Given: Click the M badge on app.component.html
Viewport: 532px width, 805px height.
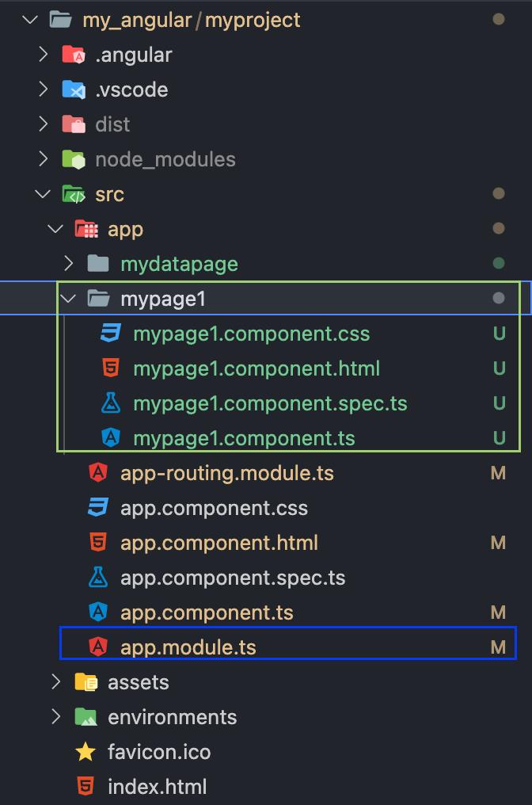Looking at the screenshot, I should (x=500, y=542).
